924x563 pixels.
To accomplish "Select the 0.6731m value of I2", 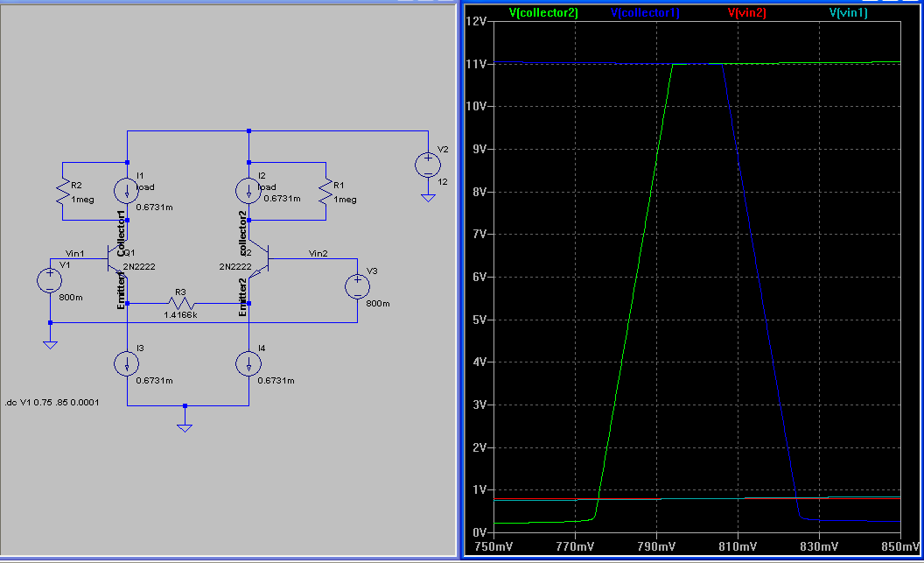I will pyautogui.click(x=282, y=198).
